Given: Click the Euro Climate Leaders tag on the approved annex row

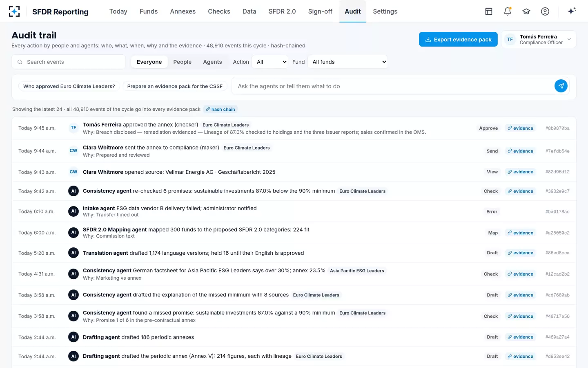Looking at the screenshot, I should pos(226,125).
